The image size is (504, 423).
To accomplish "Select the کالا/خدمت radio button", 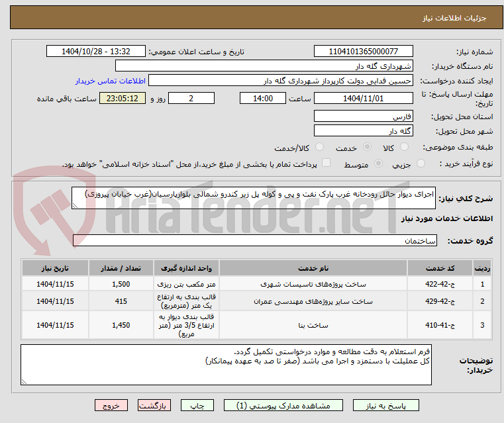I will click(x=319, y=147).
